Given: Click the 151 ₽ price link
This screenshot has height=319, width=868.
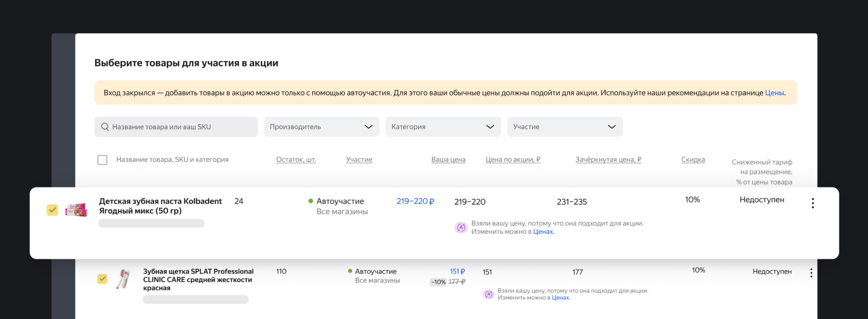Looking at the screenshot, I should point(457,272).
